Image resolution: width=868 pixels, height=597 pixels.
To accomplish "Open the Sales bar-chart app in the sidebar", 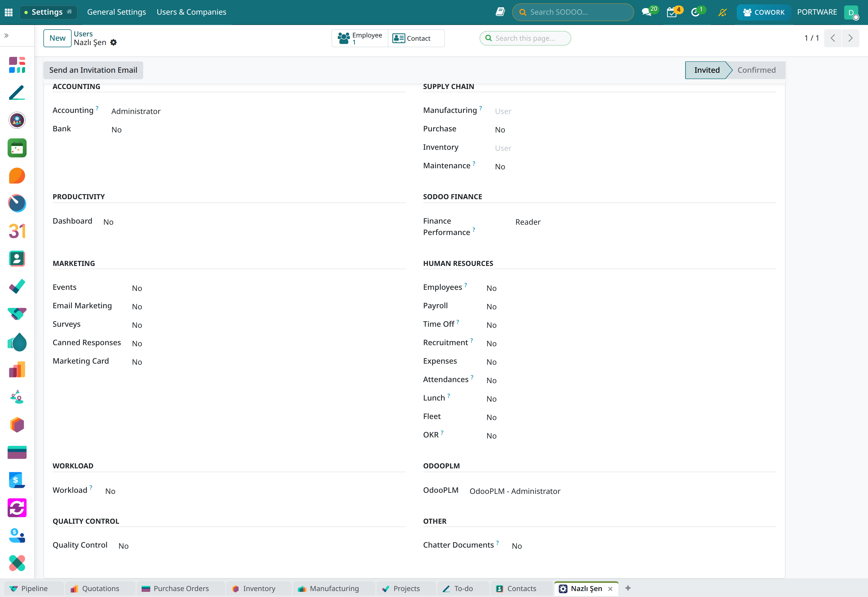I will (x=17, y=370).
